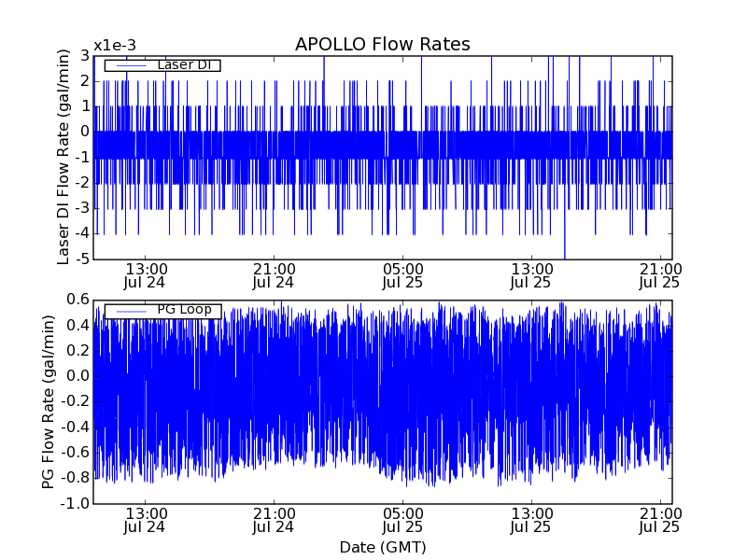
Task: Click the Laser DI Flow Rate axis label
Action: click(x=63, y=157)
